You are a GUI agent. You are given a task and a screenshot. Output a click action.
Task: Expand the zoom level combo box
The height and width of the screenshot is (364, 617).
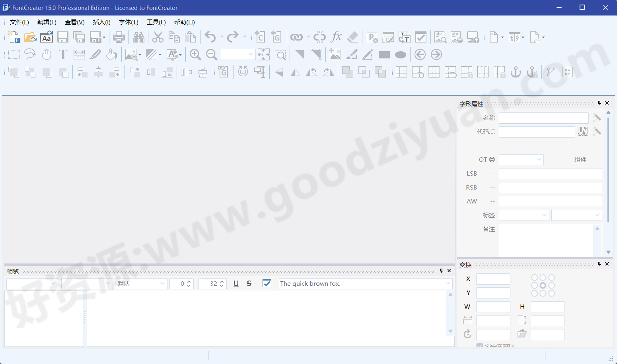point(250,54)
